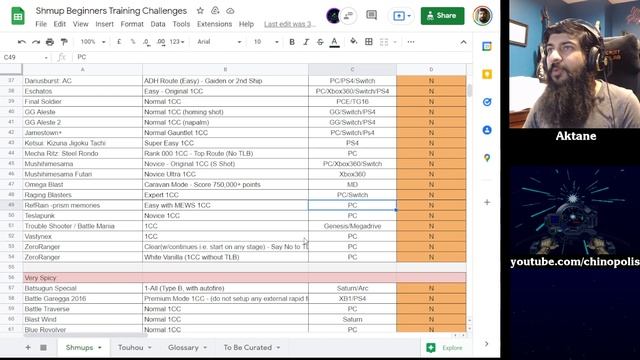640x360 pixels.
Task: Toggle strikethrough formatting
Action: (320, 42)
